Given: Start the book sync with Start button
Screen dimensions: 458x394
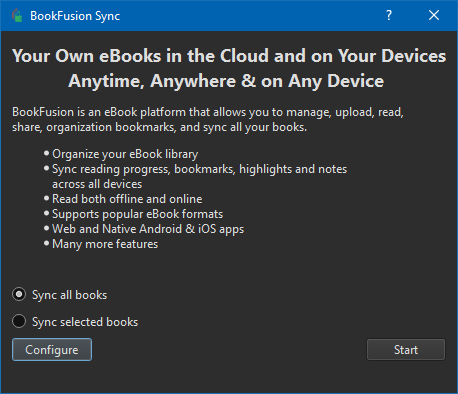Looking at the screenshot, I should click(406, 350).
